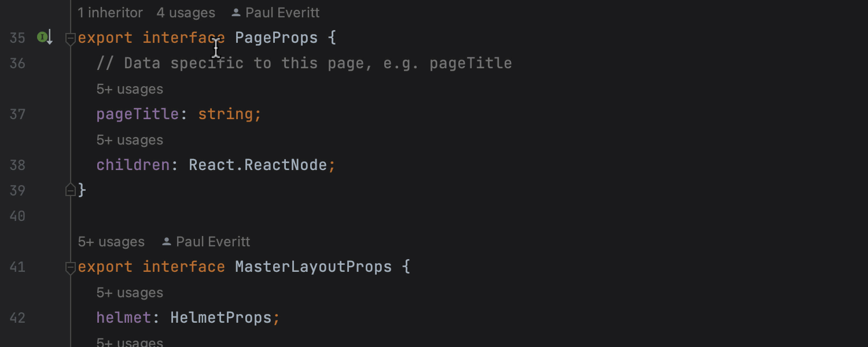This screenshot has height=347, width=868.
Task: Click the HelmetProps type reference
Action: click(x=220, y=318)
